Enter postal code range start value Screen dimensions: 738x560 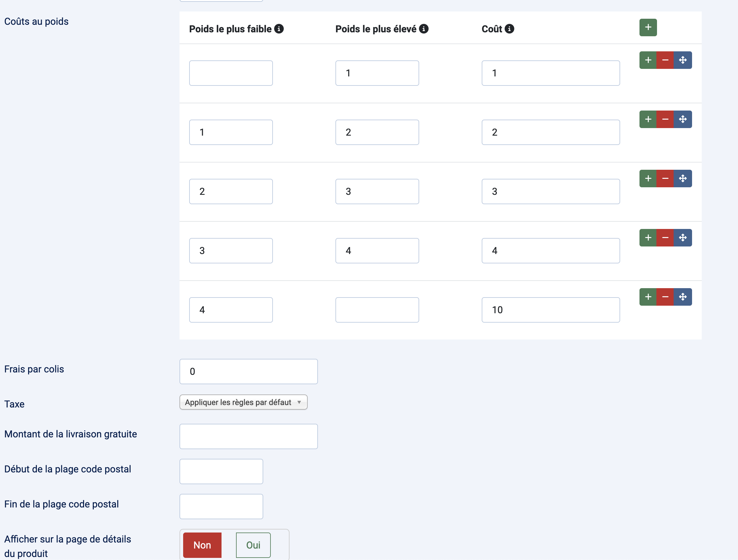point(221,471)
